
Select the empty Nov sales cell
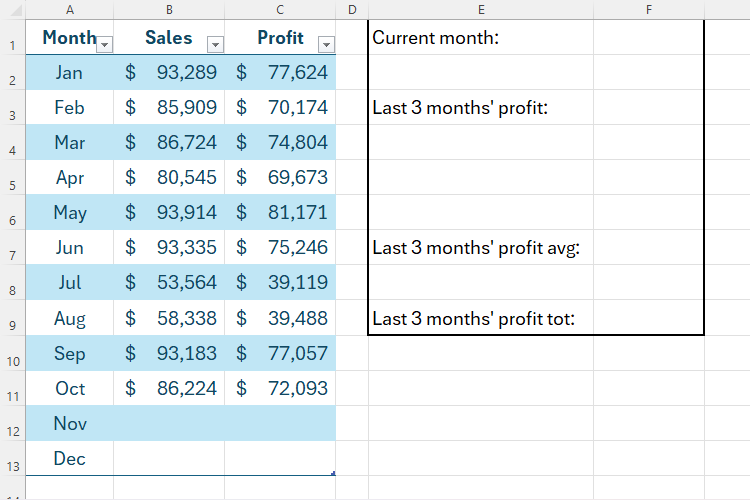click(169, 423)
